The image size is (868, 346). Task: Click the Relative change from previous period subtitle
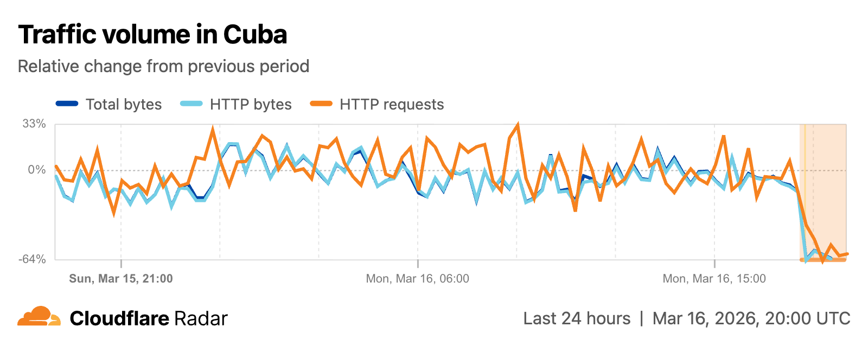pyautogui.click(x=163, y=66)
